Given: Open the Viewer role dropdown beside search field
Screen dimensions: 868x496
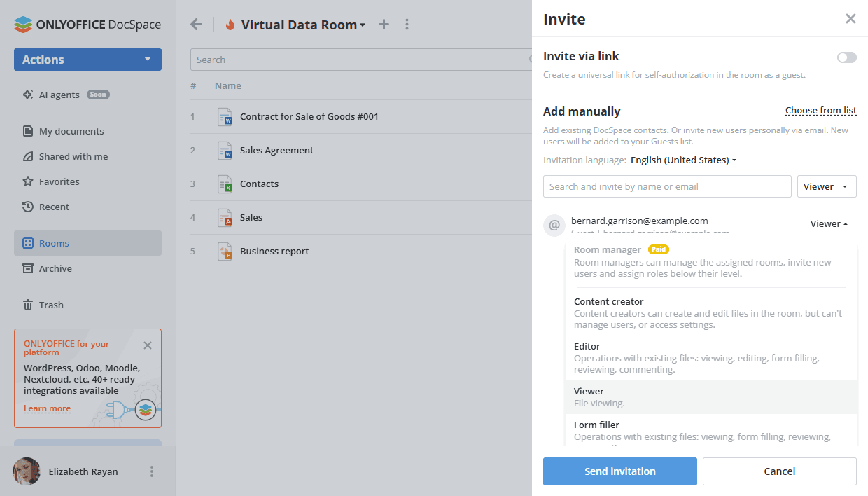Looking at the screenshot, I should pos(827,186).
